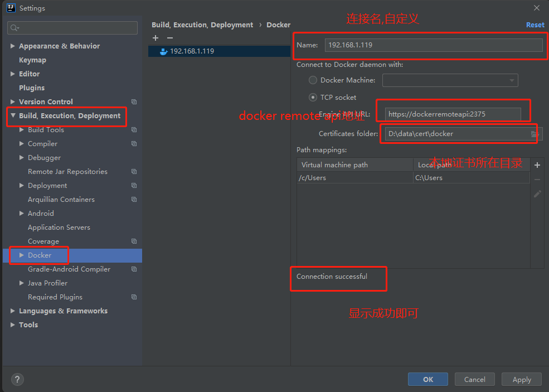Screen dimensions: 549x392
Task: Edit the selected path mapping
Action: tap(537, 193)
